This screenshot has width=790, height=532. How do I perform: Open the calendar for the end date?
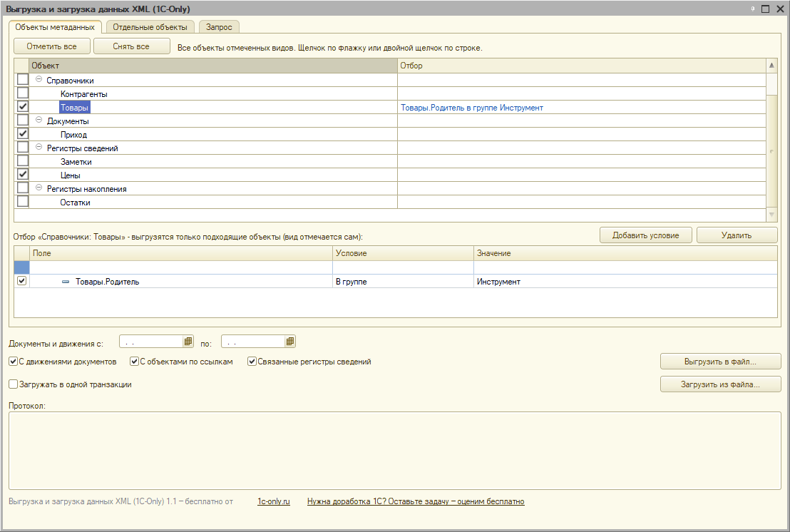(x=289, y=342)
